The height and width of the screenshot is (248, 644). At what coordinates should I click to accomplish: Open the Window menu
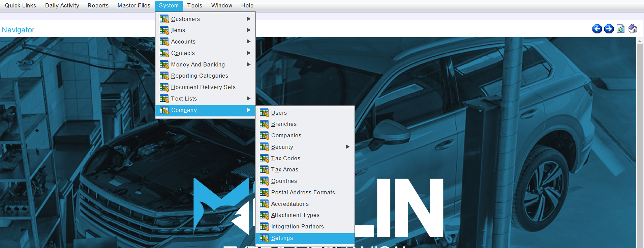pos(222,6)
